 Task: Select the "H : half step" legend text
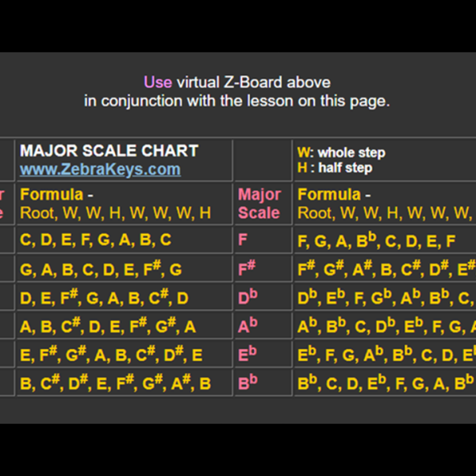click(334, 167)
